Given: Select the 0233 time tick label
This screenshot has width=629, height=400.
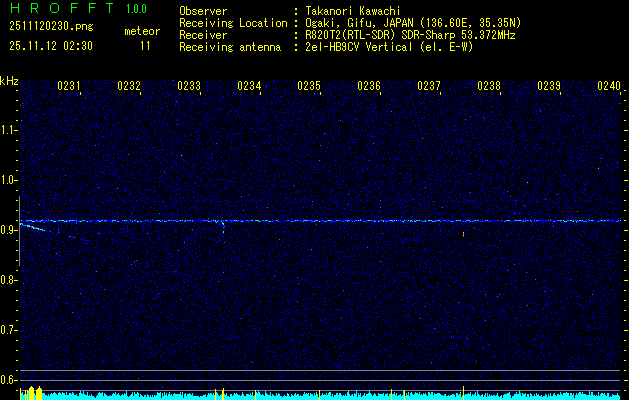Looking at the screenshot, I should (189, 87).
